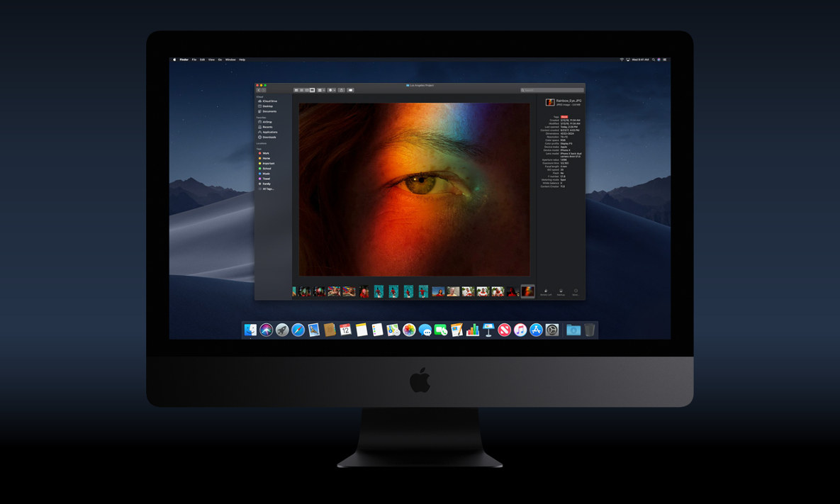The width and height of the screenshot is (840, 504).
Task: Click the Wi-Fi status icon
Action: (x=622, y=60)
